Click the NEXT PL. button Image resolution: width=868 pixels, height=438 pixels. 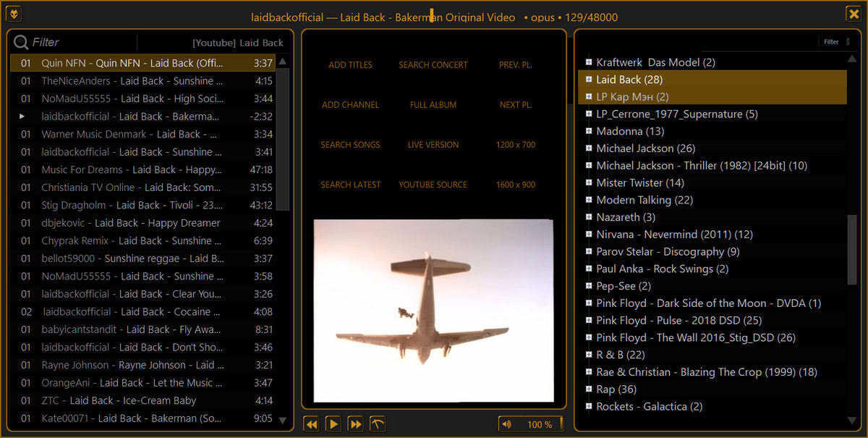coord(516,105)
